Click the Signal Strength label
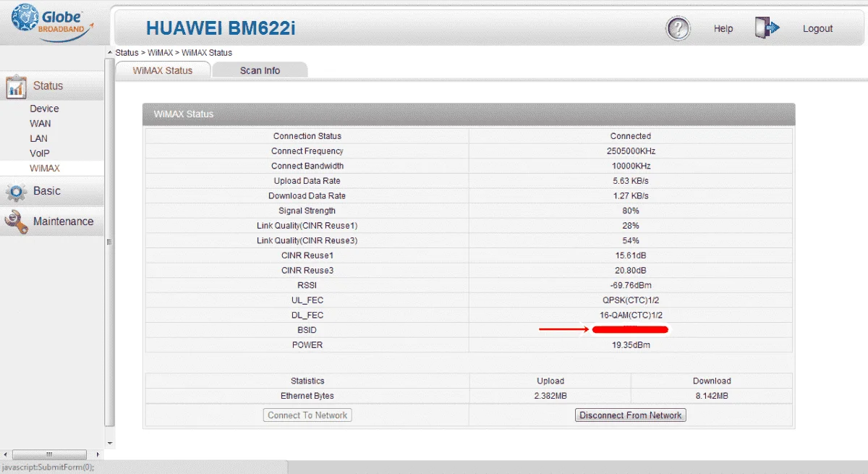This screenshot has height=474, width=868. pos(307,211)
